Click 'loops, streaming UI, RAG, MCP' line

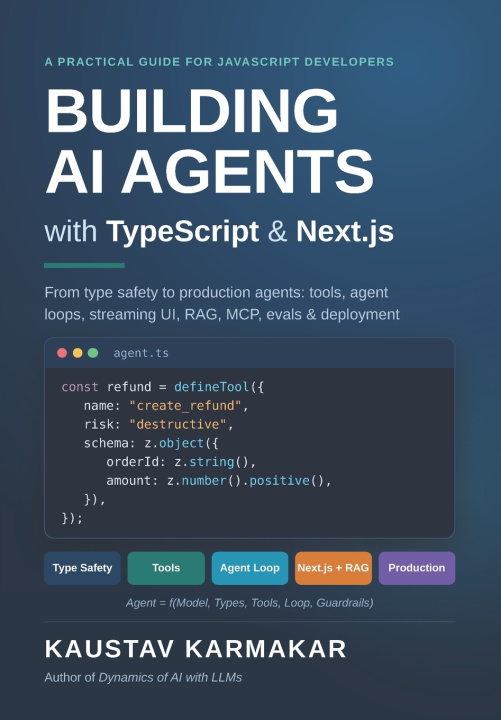tap(222, 315)
